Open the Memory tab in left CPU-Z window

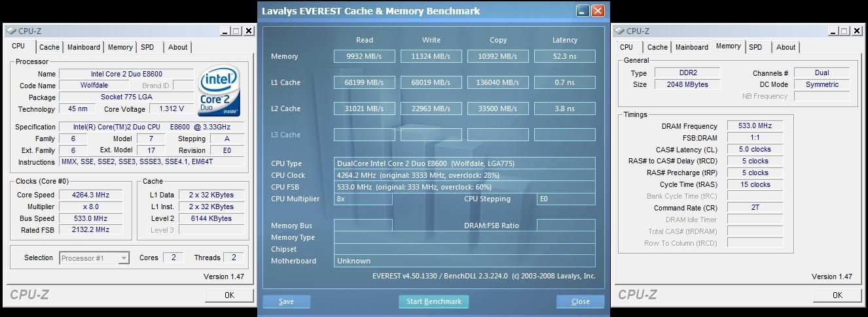[x=120, y=47]
